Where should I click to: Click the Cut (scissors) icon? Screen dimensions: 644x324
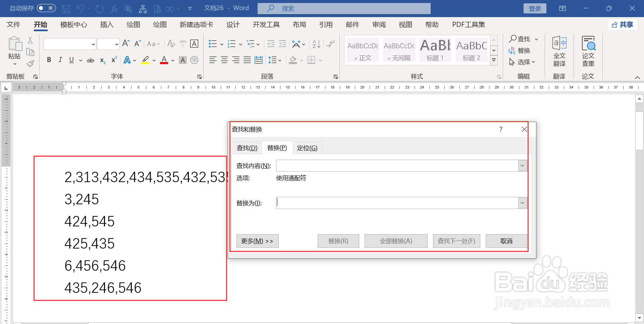[30, 40]
